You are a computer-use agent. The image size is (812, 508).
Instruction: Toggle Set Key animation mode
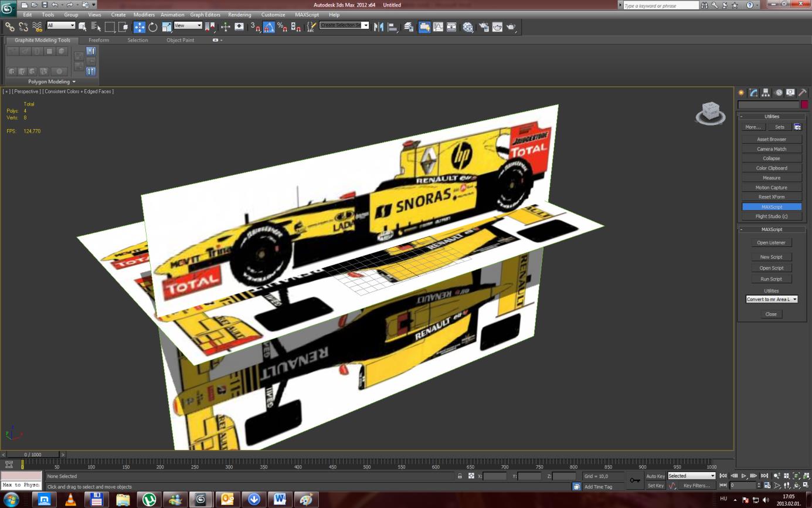tap(655, 485)
